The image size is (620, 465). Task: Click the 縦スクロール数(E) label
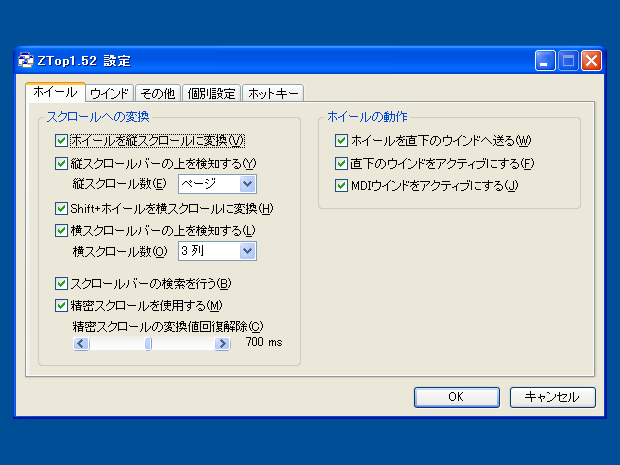pyautogui.click(x=119, y=184)
